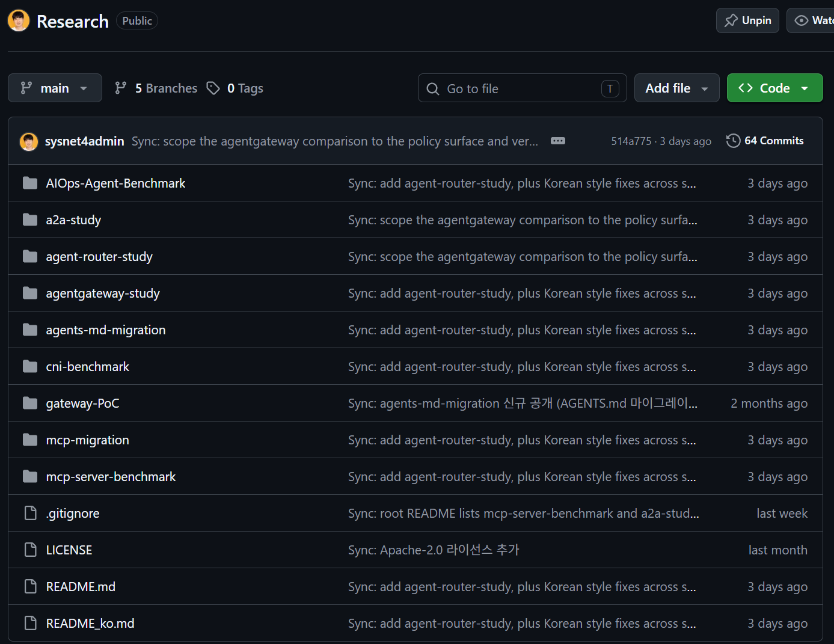The width and height of the screenshot is (834, 644).
Task: Click the repository owner avatar beside Research
Action: pos(19,20)
